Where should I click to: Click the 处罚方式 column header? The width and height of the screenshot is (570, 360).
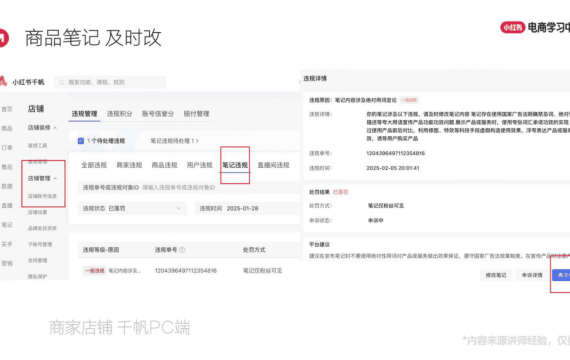[x=254, y=250]
